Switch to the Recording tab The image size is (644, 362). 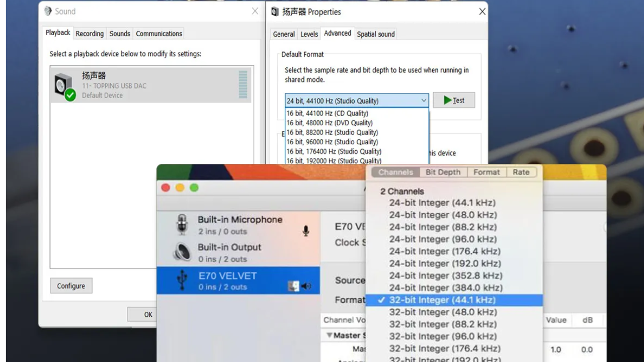(90, 34)
